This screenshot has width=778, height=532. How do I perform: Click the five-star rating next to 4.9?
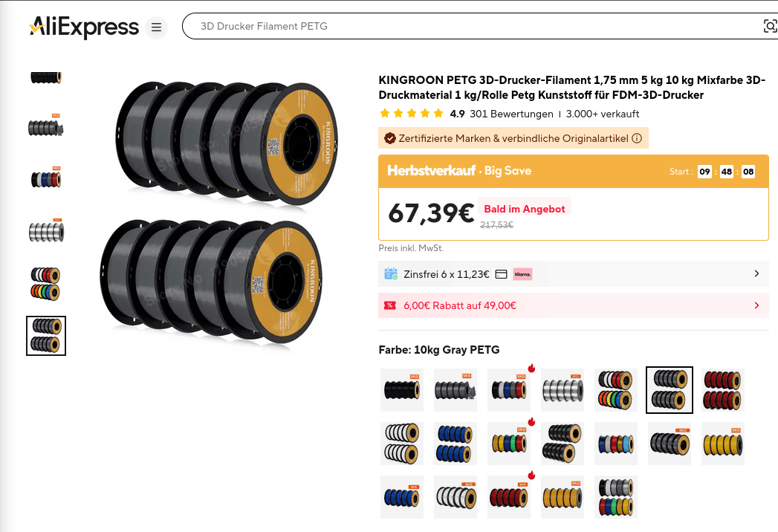(x=411, y=114)
